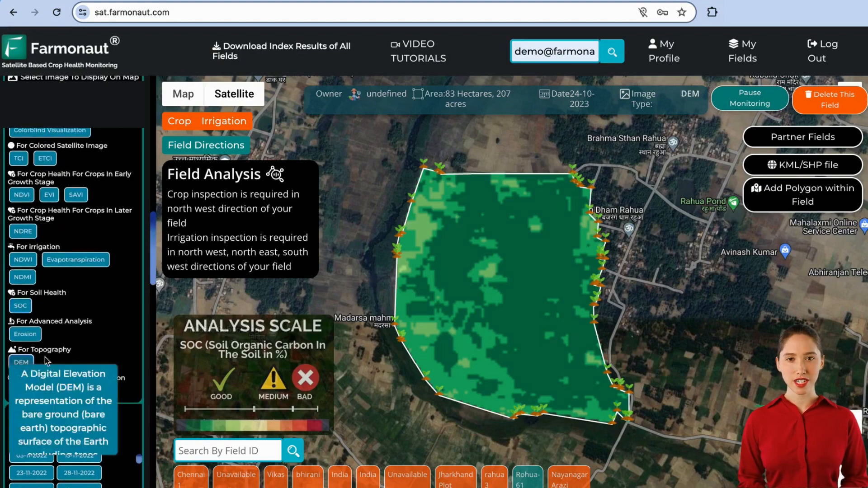The height and width of the screenshot is (488, 868).
Task: Click the DEM topography icon
Action: click(x=21, y=362)
